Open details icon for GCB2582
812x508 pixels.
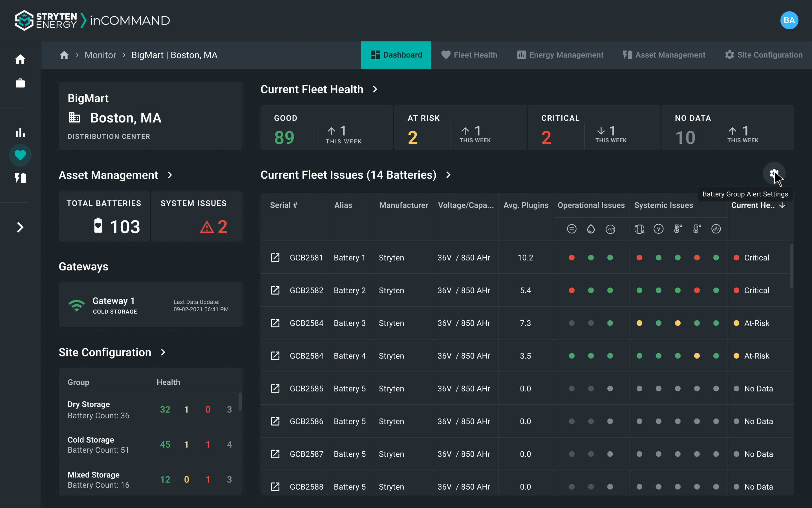click(275, 290)
